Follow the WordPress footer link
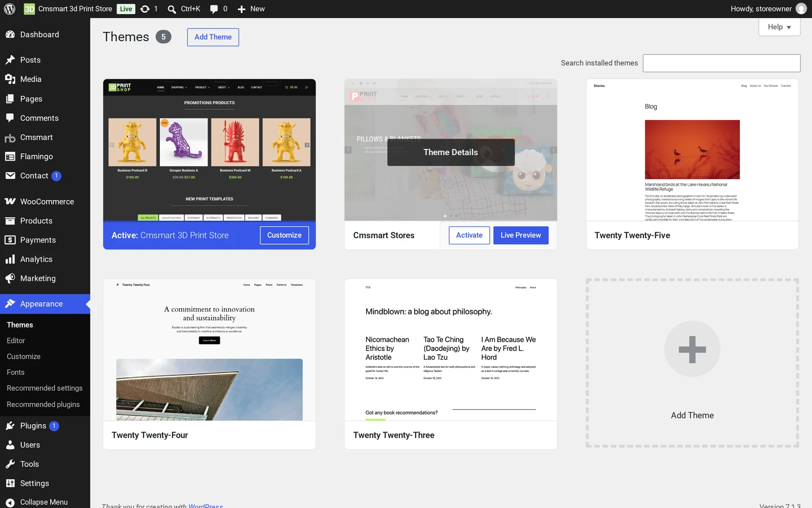This screenshot has width=812, height=508. coord(206,506)
